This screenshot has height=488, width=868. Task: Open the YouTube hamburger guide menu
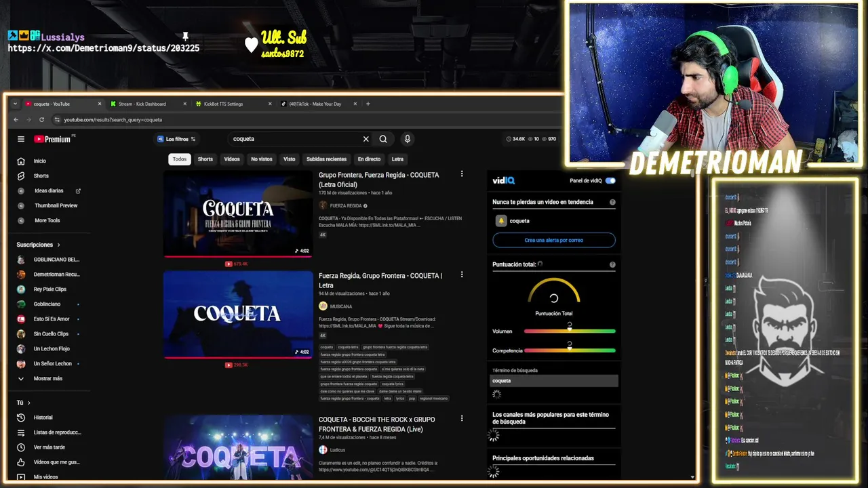21,139
